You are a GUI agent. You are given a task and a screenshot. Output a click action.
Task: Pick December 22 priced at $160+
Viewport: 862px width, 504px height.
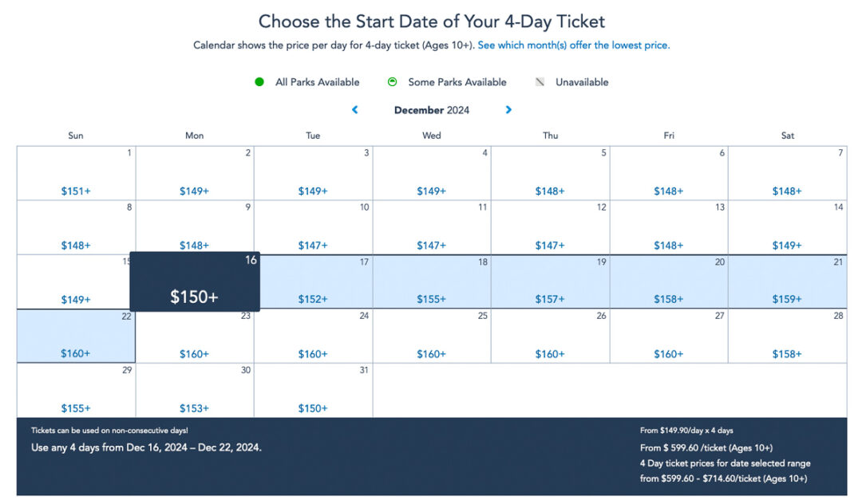point(75,335)
